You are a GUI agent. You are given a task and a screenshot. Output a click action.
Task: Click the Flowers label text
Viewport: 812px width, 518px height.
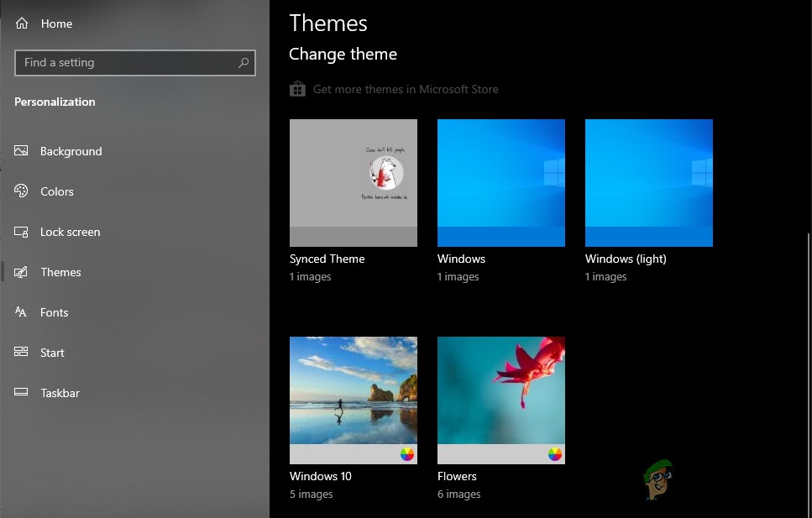pyautogui.click(x=457, y=476)
